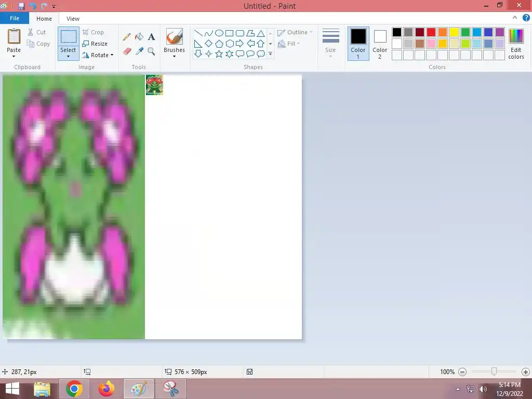The width and height of the screenshot is (532, 399).
Task: Open the File menu
Action: coord(14,18)
